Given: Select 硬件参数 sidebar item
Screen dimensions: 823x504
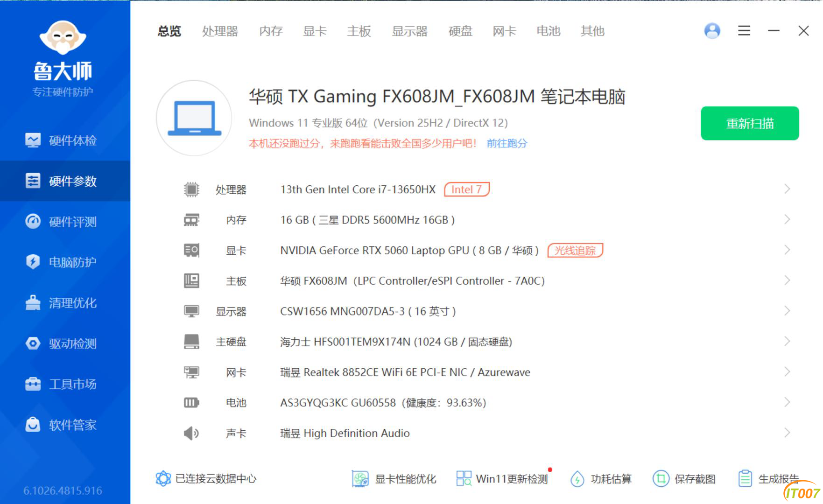Looking at the screenshot, I should [65, 181].
